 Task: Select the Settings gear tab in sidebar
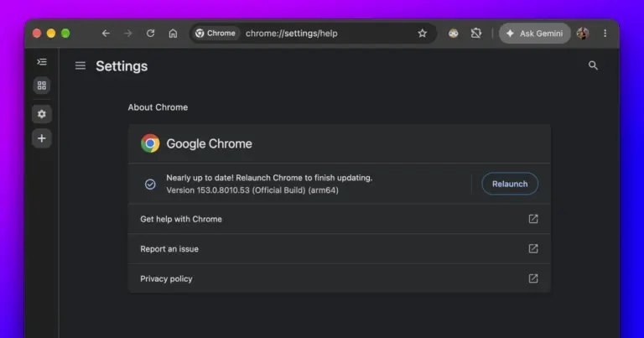[x=42, y=114]
